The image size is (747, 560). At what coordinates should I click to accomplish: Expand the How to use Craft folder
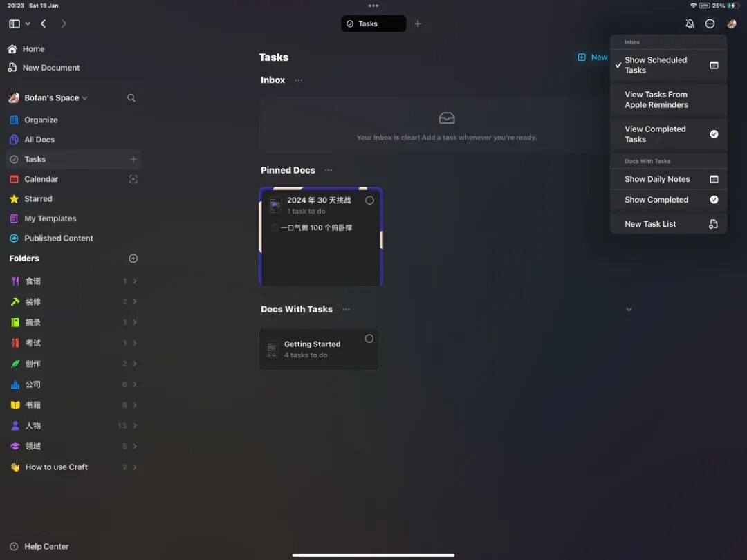click(x=135, y=467)
